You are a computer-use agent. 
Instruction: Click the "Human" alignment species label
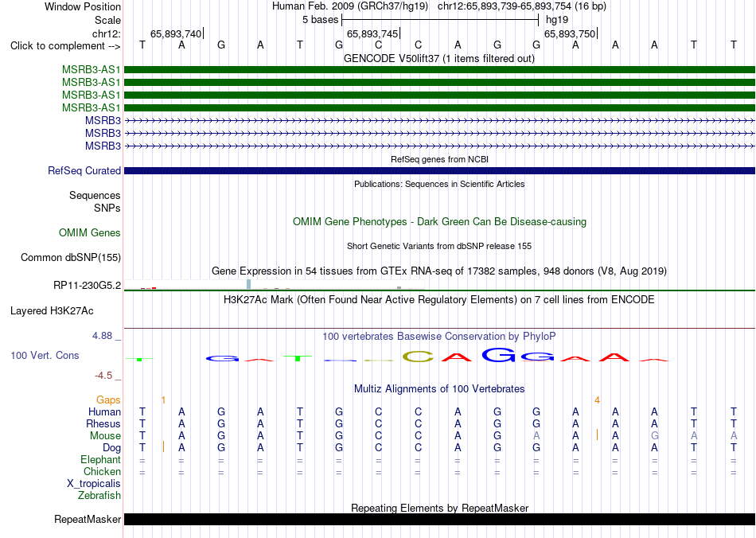104,411
